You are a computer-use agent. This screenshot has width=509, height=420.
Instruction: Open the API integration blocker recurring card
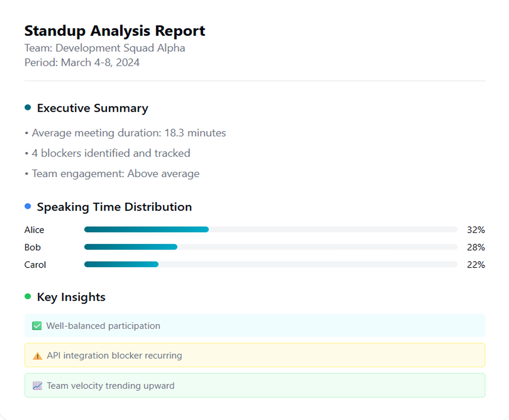tap(255, 355)
